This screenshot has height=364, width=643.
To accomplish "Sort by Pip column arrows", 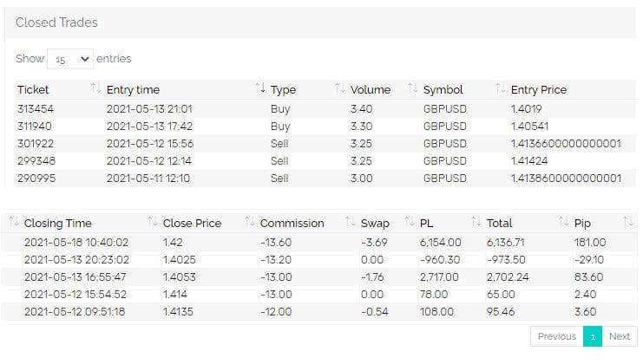I will [x=629, y=223].
